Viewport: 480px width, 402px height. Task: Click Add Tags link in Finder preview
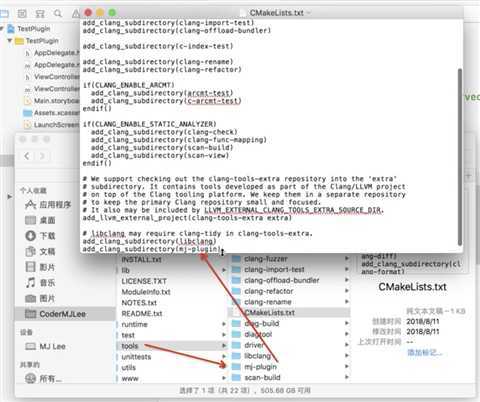pyautogui.click(x=424, y=353)
